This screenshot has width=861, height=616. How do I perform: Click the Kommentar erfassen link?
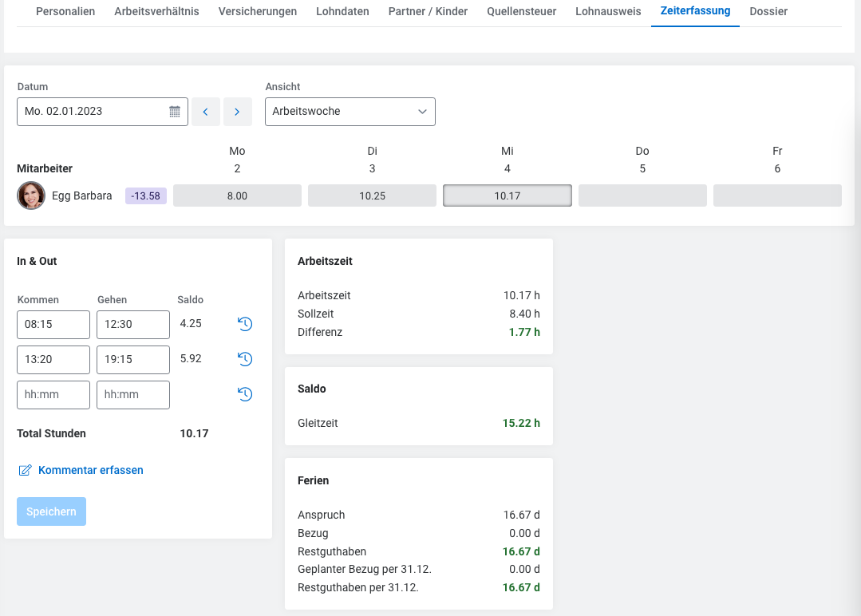coord(90,471)
